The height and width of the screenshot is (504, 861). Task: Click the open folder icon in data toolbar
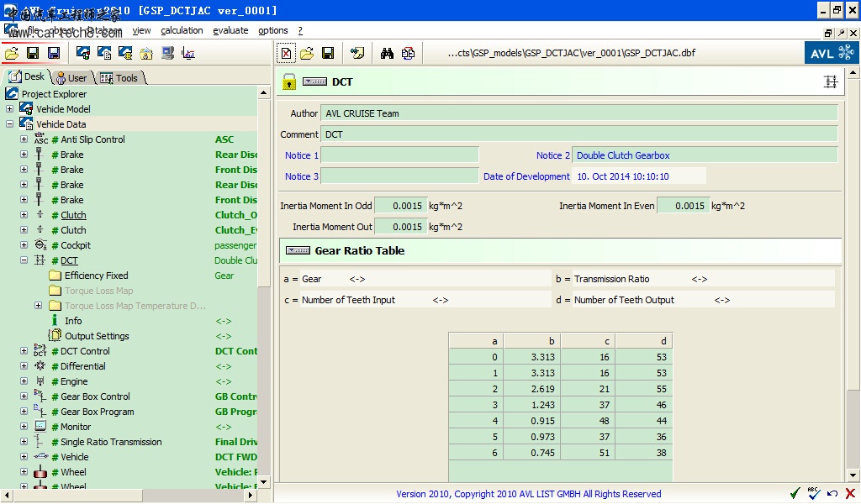[x=307, y=53]
